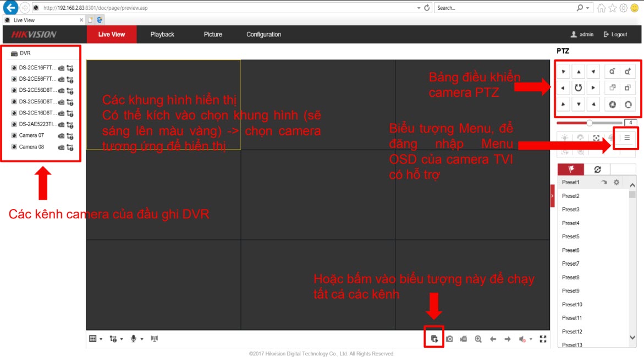The width and height of the screenshot is (644, 357).
Task: Click the capture snapshot camera icon
Action: [x=449, y=339]
